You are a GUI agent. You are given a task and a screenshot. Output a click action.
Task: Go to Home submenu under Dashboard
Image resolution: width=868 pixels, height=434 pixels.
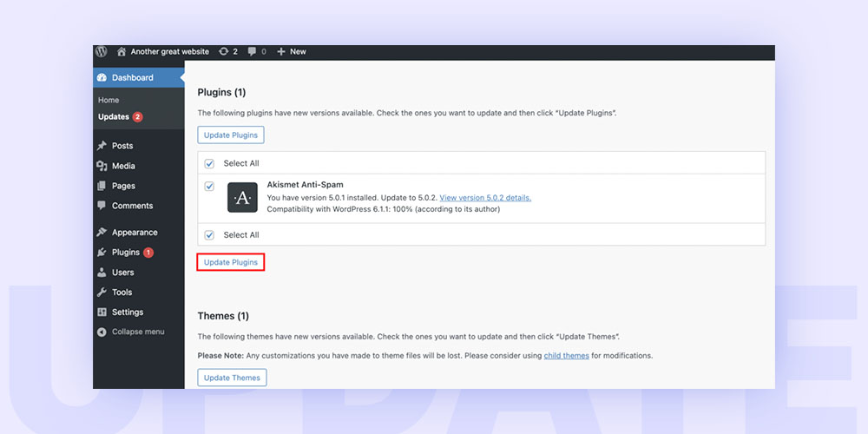[x=108, y=100]
